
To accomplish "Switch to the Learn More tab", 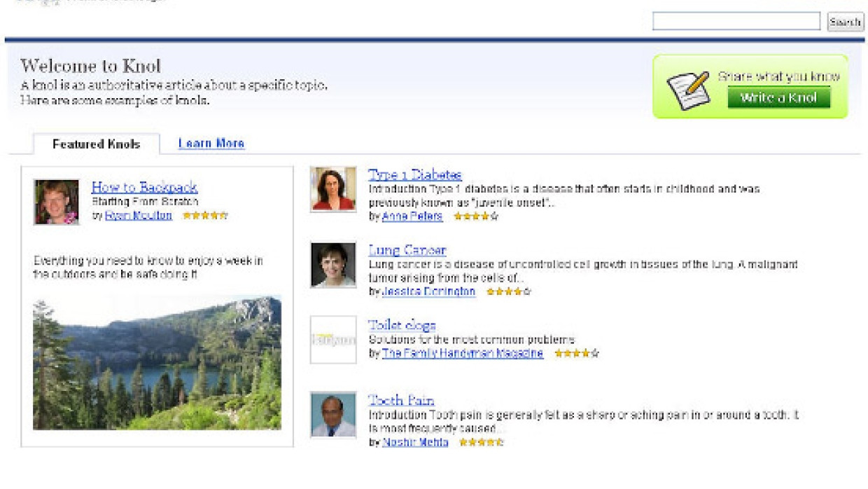I will tap(211, 143).
